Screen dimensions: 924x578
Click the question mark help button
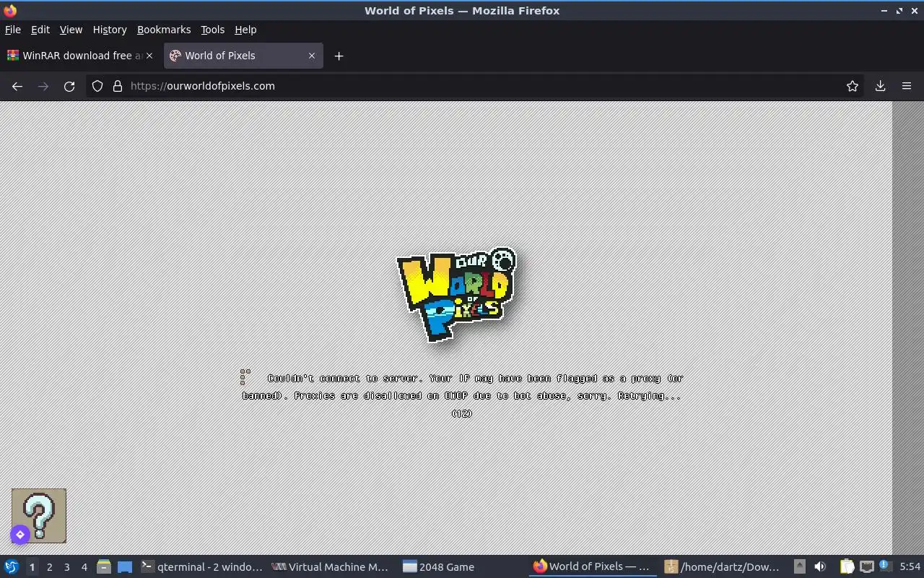(39, 516)
